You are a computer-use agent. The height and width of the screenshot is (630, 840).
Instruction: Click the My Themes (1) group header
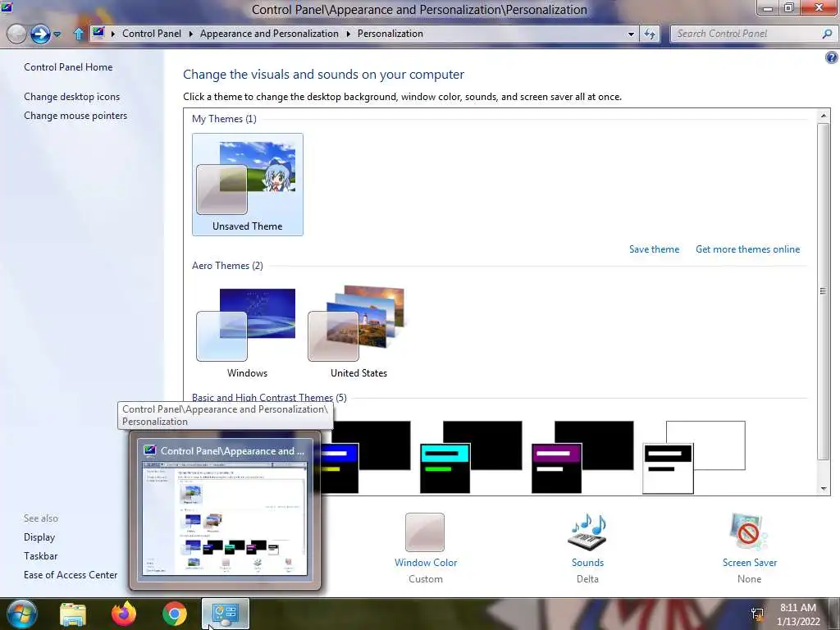(x=224, y=118)
